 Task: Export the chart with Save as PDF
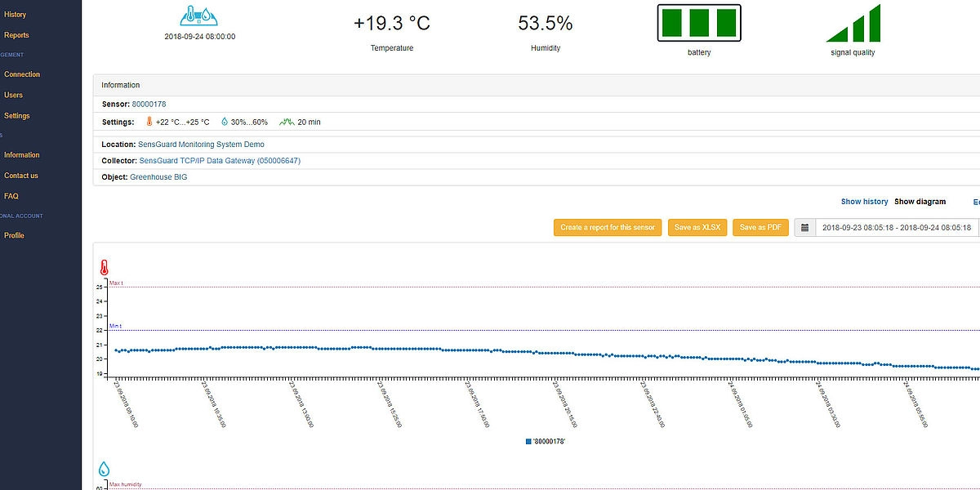[760, 228]
